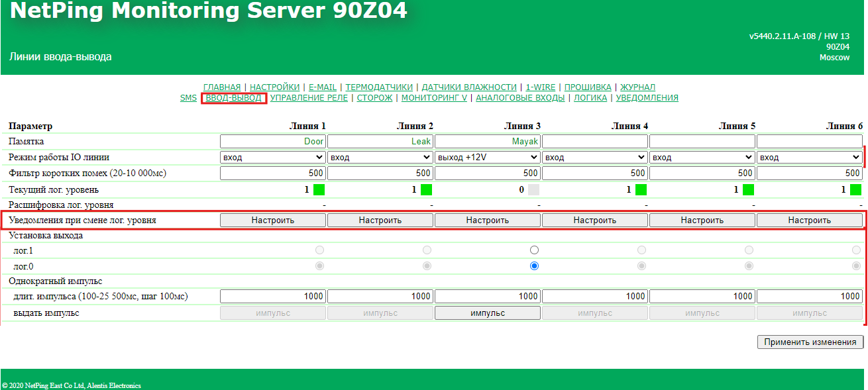The width and height of the screenshot is (868, 390).
Task: Click the noise filter field for Line 2
Action: click(x=380, y=173)
